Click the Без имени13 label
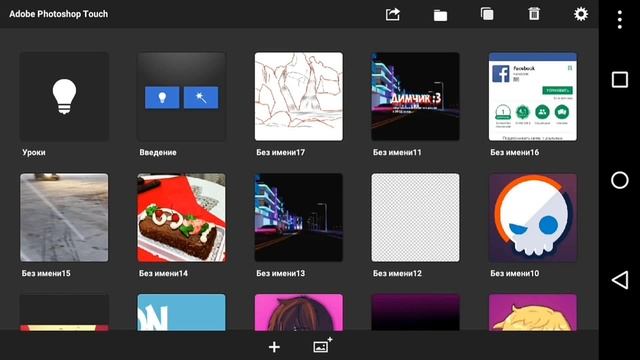This screenshot has width=640, height=360. point(280,273)
